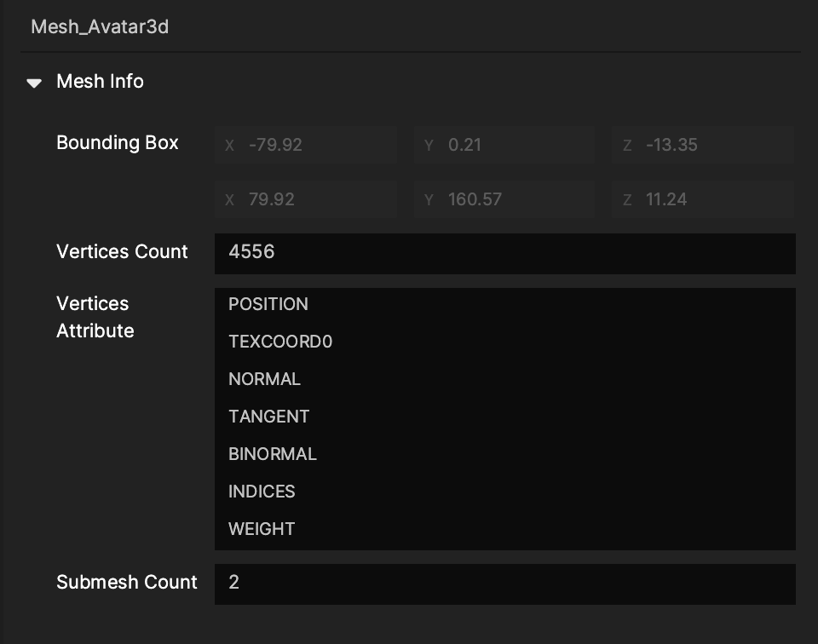Click the Bounding Box max X field
The width and height of the screenshot is (818, 644).
click(x=306, y=199)
